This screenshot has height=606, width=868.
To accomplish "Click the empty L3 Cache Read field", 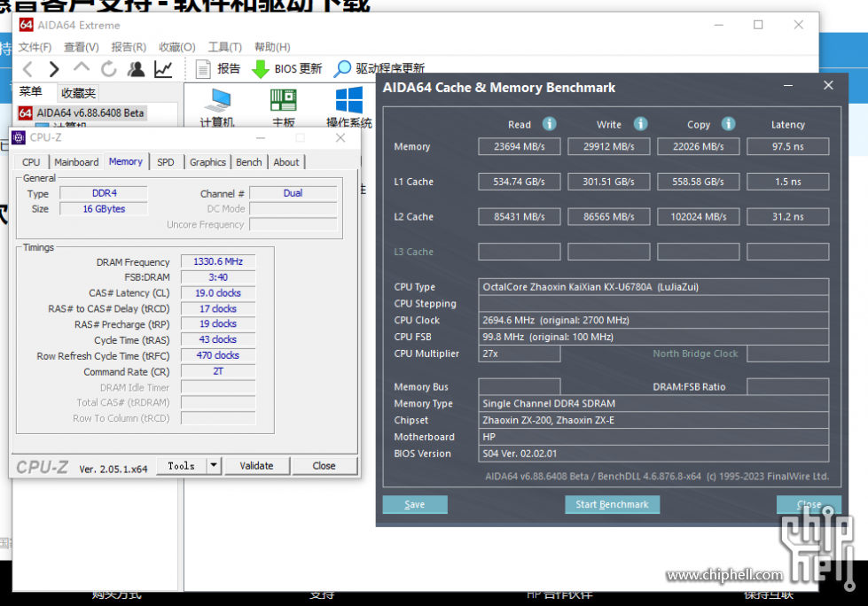I will (520, 252).
